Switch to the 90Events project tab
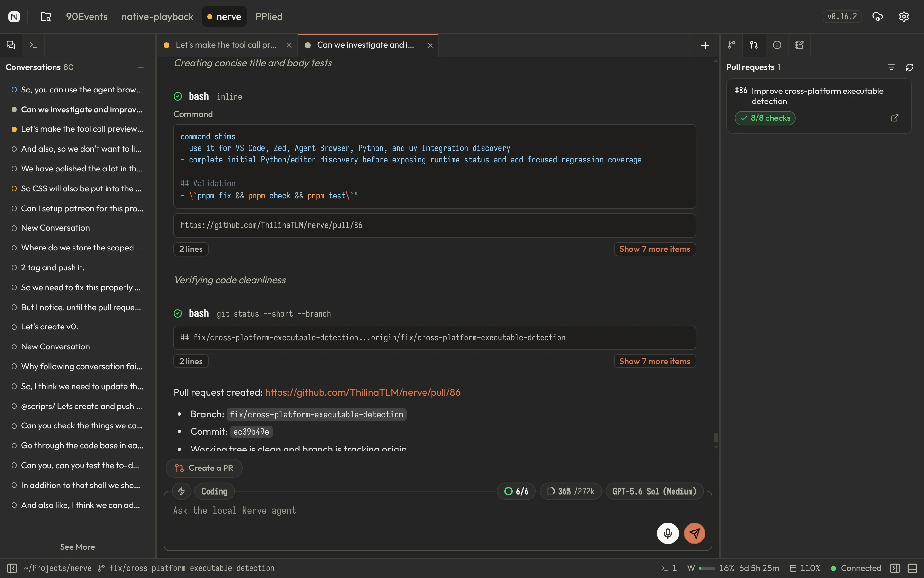The width and height of the screenshot is (924, 578). [x=87, y=16]
